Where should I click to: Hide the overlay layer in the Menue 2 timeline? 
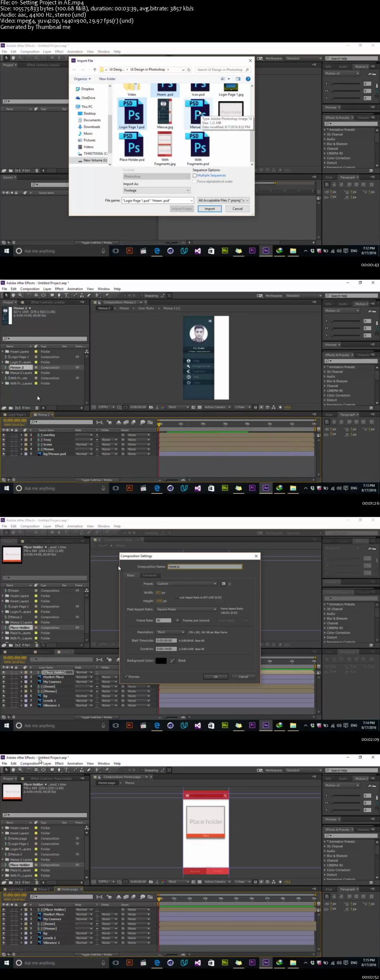coord(4,435)
